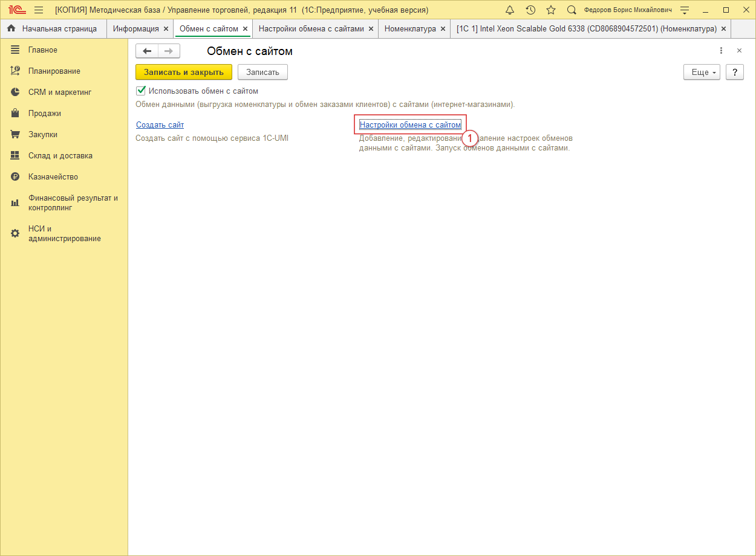Viewport: 756px width, 556px height.
Task: Open the Создать сайт link
Action: click(x=160, y=125)
